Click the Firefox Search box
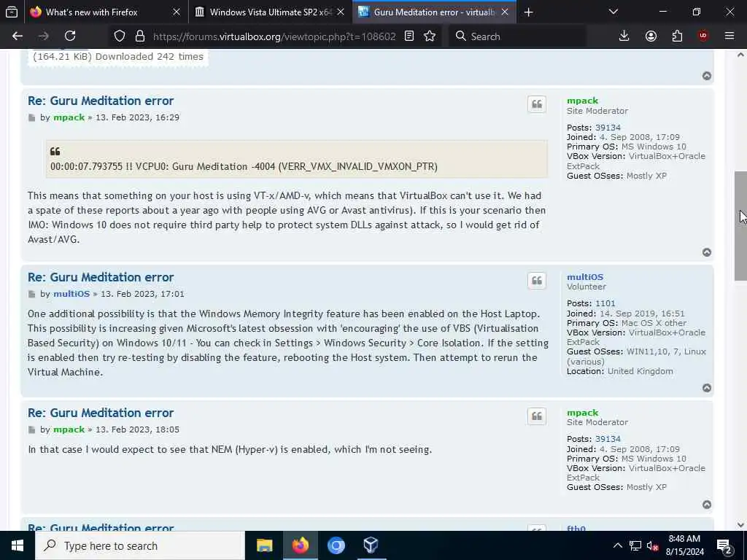 517,36
